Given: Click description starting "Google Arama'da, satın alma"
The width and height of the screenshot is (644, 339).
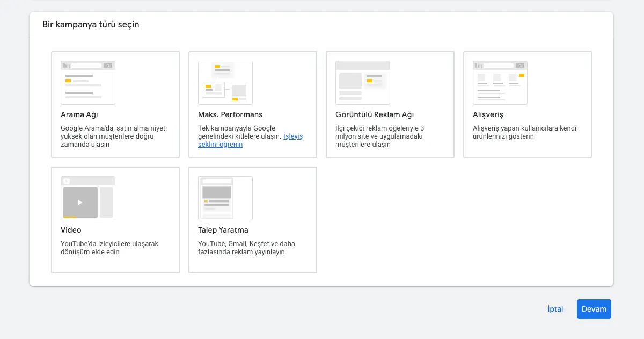Looking at the screenshot, I should pos(114,136).
